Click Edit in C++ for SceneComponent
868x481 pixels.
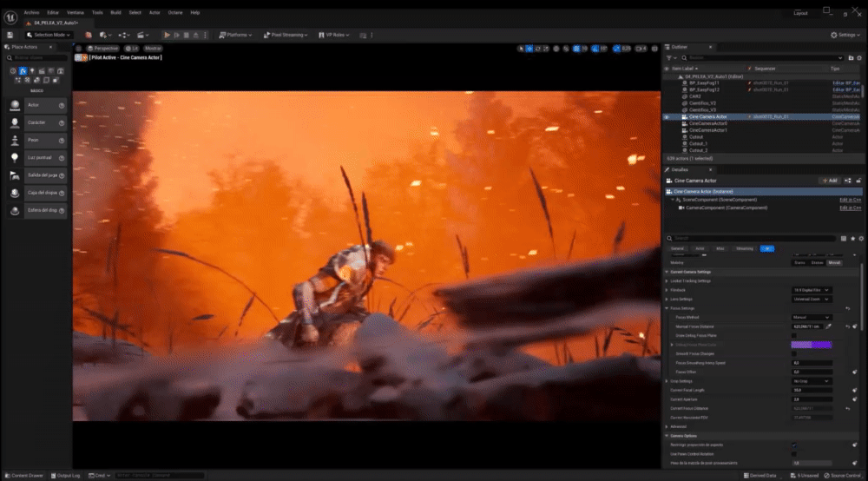[850, 200]
